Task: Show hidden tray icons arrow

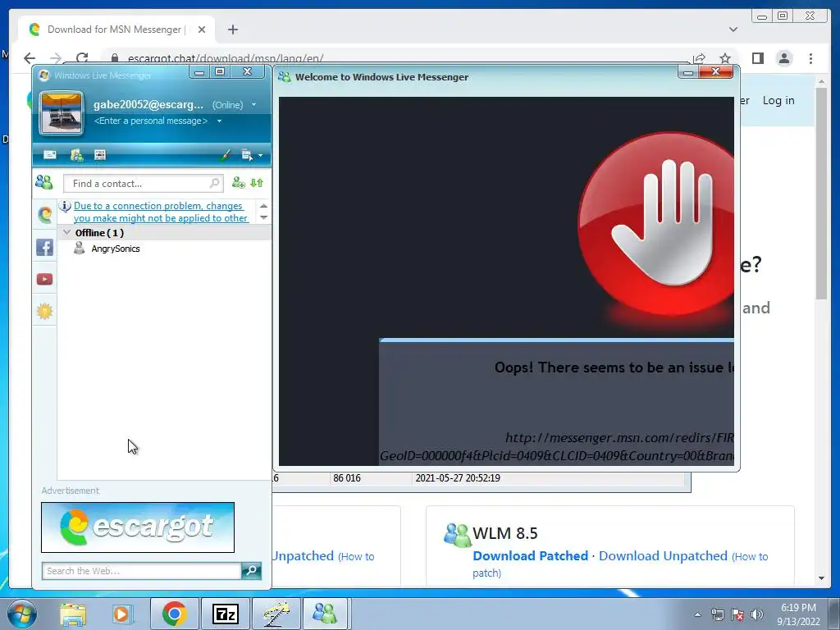Action: [697, 614]
